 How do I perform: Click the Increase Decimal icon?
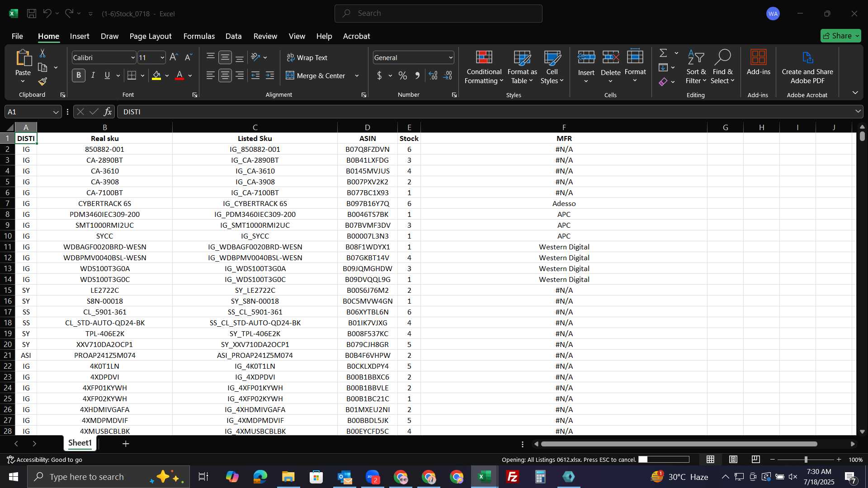point(433,75)
